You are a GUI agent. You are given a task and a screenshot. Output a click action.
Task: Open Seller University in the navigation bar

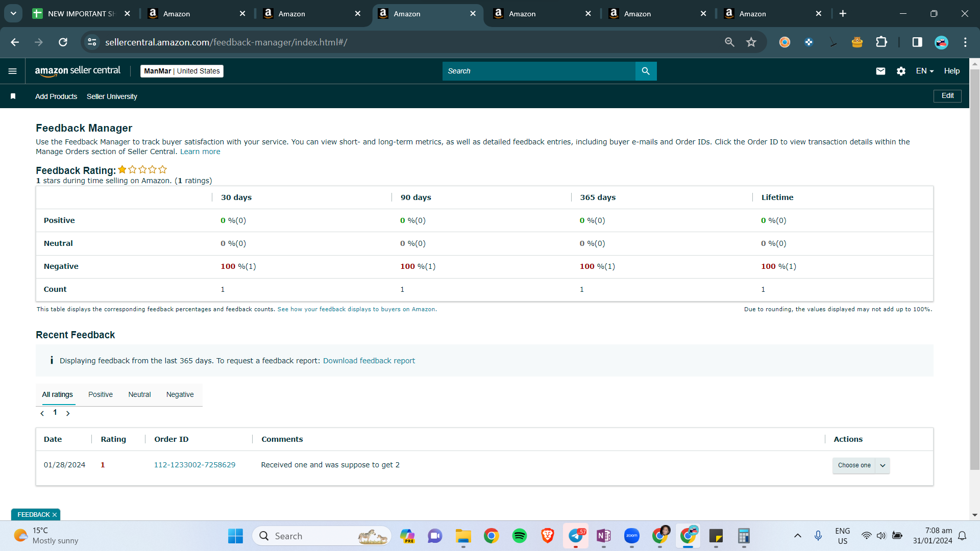pos(112,96)
